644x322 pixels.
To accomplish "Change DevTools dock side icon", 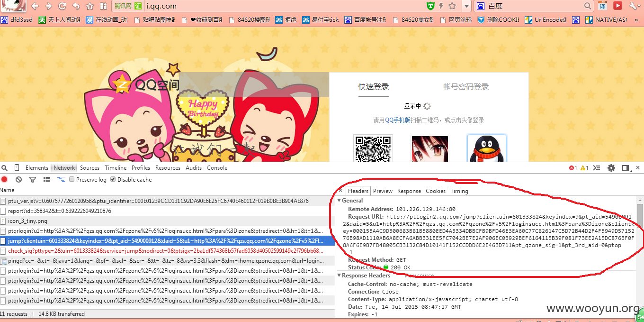I will [626, 168].
